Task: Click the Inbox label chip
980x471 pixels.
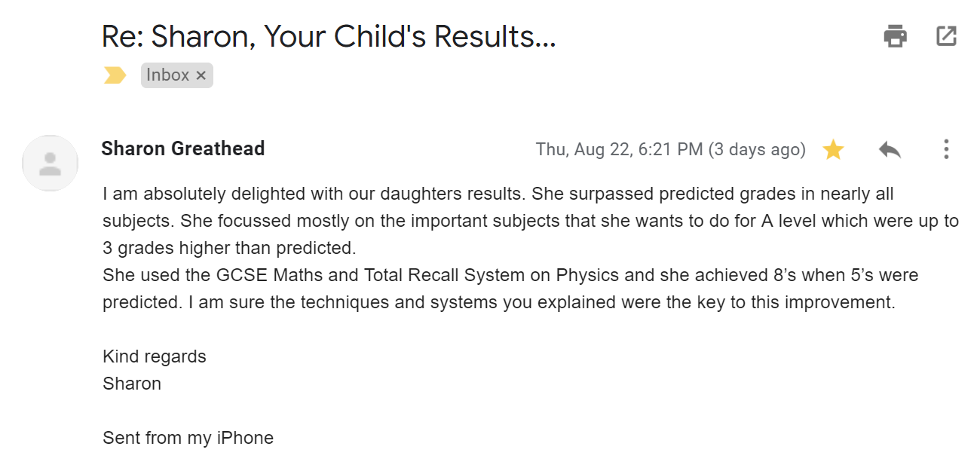Action: (x=167, y=75)
